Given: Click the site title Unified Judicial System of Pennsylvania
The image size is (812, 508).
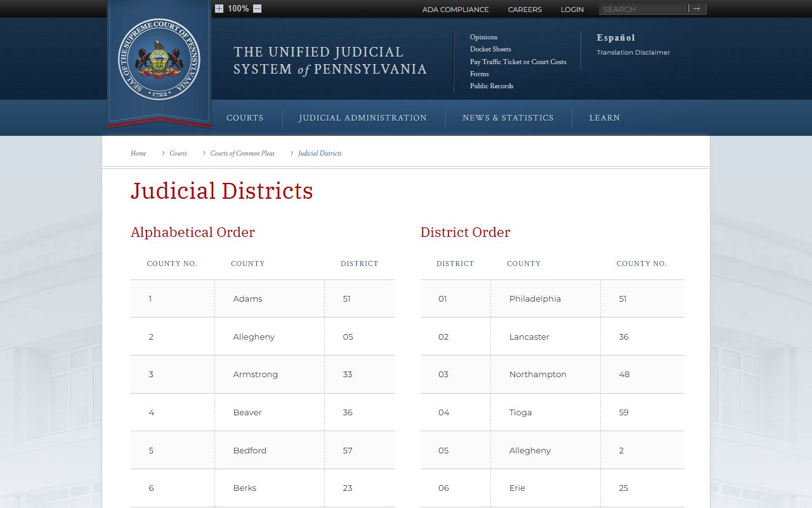Looking at the screenshot, I should (x=330, y=60).
